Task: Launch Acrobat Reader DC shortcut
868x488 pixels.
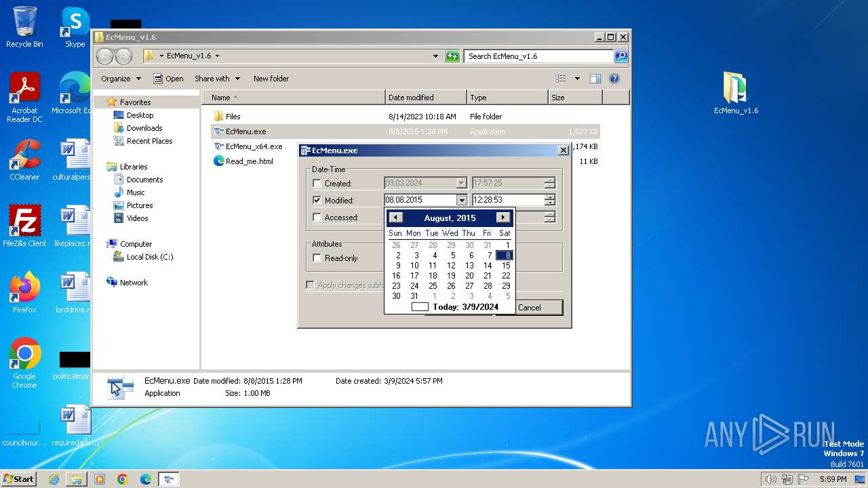Action: click(24, 98)
